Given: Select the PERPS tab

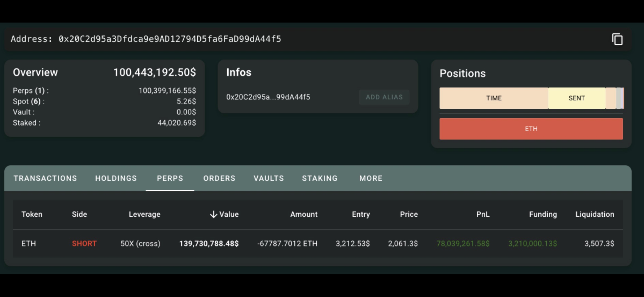Looking at the screenshot, I should tap(170, 178).
